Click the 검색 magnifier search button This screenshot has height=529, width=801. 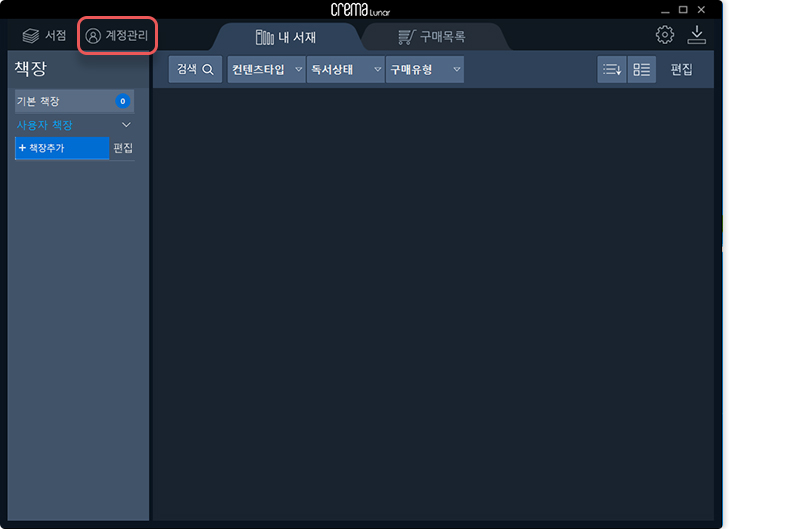click(x=195, y=69)
